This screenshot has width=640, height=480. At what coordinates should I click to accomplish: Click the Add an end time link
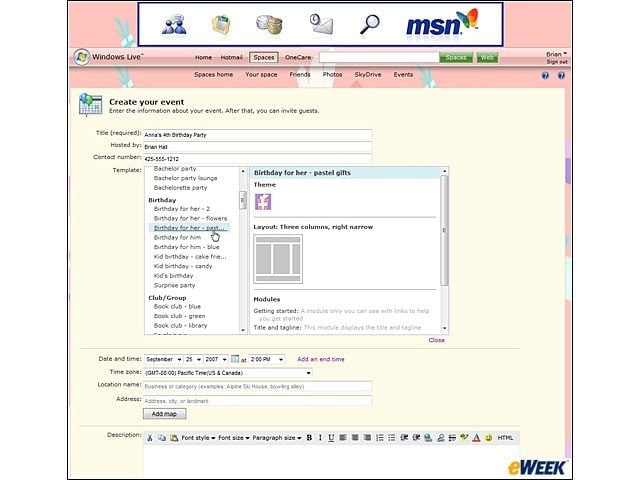tap(321, 359)
